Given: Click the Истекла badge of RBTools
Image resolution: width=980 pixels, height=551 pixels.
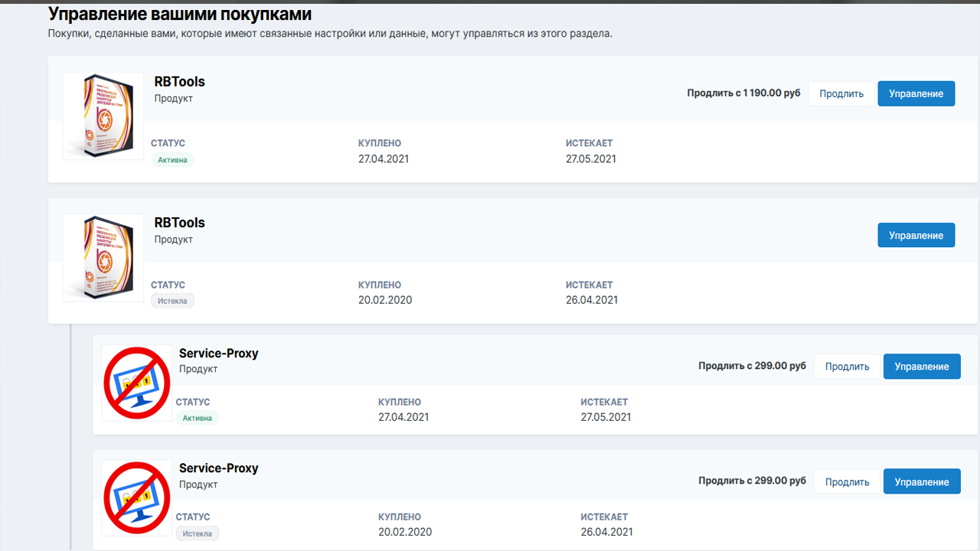Looking at the screenshot, I should (x=172, y=301).
